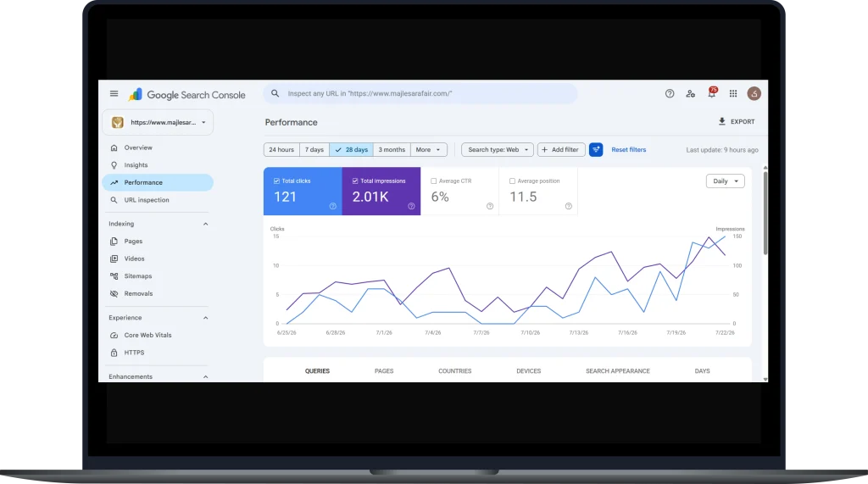Open the help question mark icon

[670, 93]
